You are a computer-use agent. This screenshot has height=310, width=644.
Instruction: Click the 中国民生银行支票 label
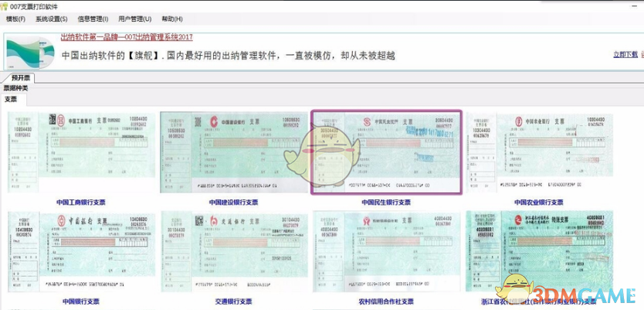click(x=386, y=203)
